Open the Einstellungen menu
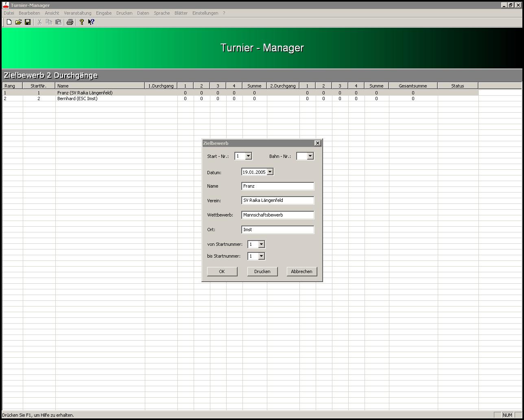The image size is (524, 420). click(x=205, y=13)
